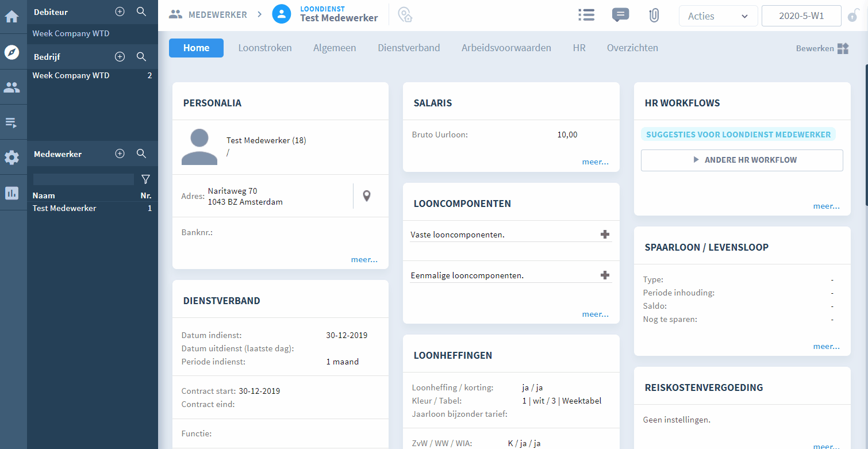The width and height of the screenshot is (868, 449).
Task: Click Vaste looncomponenten text
Action: click(458, 235)
